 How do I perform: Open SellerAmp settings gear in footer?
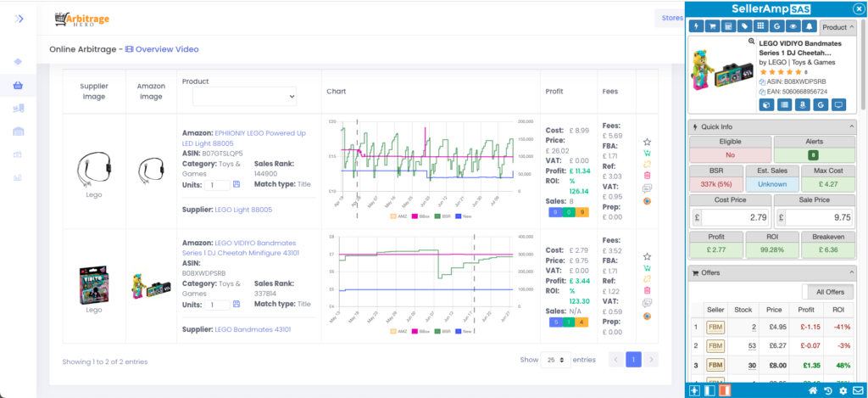pyautogui.click(x=843, y=391)
